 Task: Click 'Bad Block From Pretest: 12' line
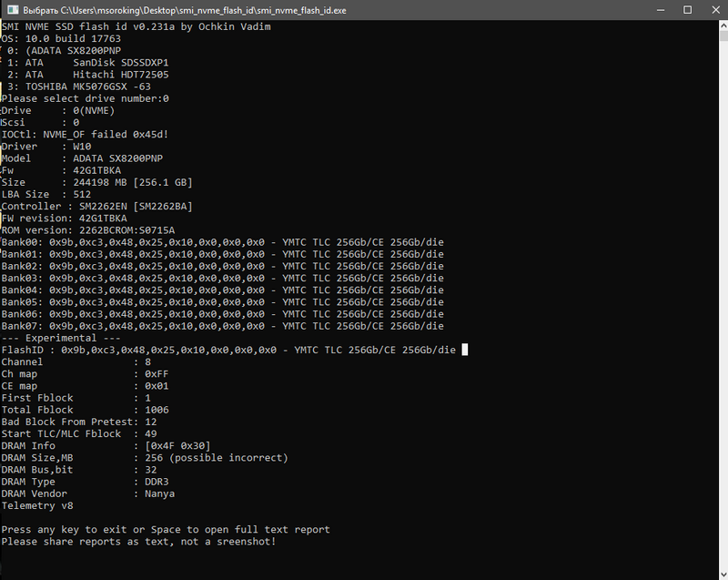point(79,422)
